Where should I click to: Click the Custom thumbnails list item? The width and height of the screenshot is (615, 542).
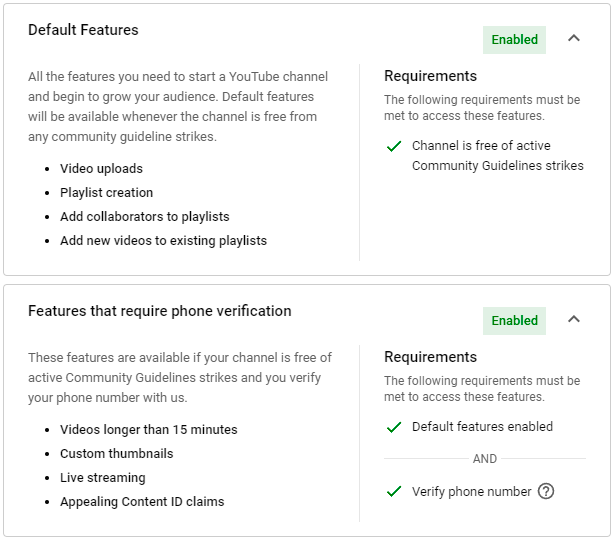116,454
